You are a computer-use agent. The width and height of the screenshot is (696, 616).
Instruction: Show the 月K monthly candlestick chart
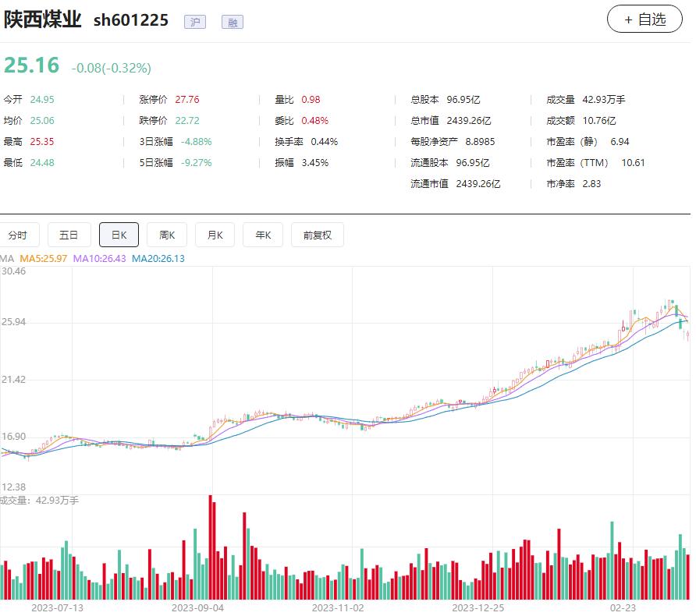215,235
